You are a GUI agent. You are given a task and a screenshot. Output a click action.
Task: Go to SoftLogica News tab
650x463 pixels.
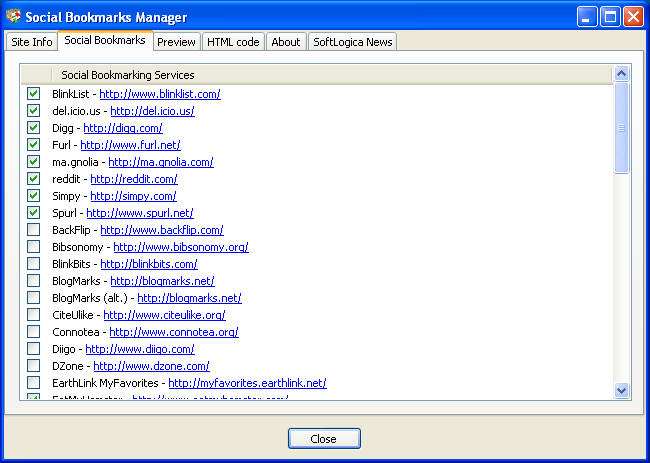click(x=352, y=42)
